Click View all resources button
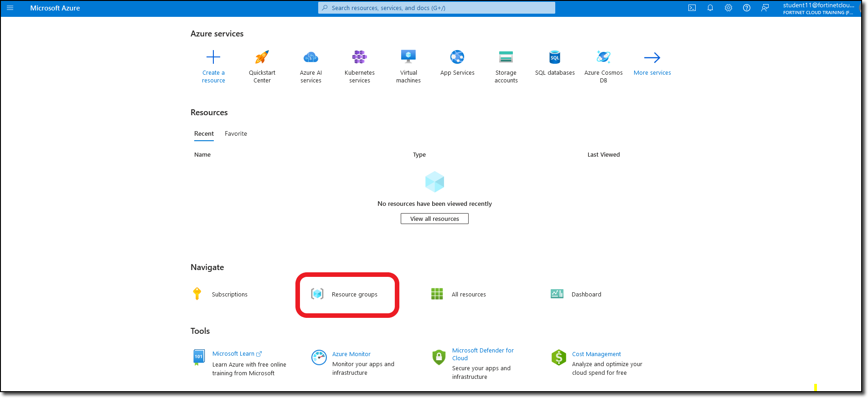This screenshot has height=398, width=868. (x=434, y=219)
